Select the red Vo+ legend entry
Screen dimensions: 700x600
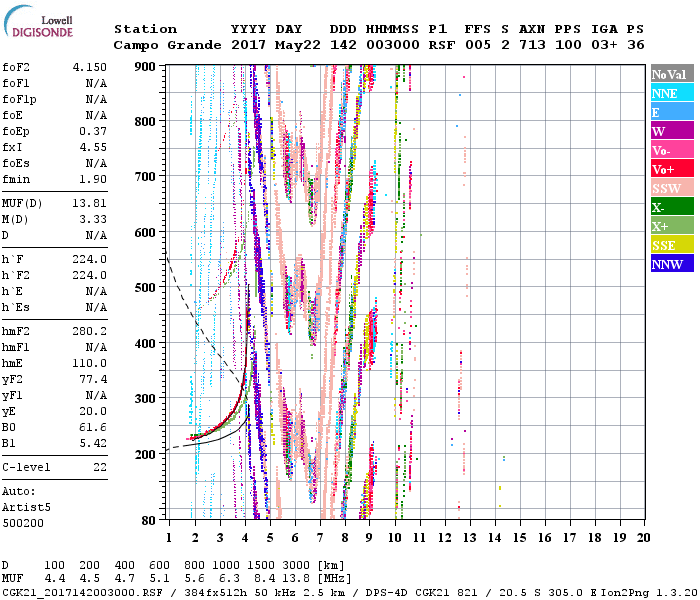coord(672,169)
